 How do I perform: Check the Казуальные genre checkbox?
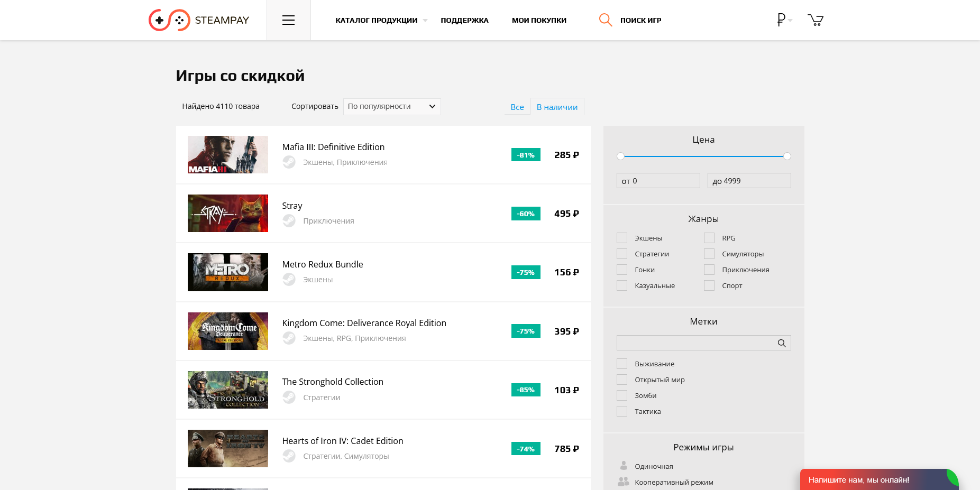click(622, 285)
